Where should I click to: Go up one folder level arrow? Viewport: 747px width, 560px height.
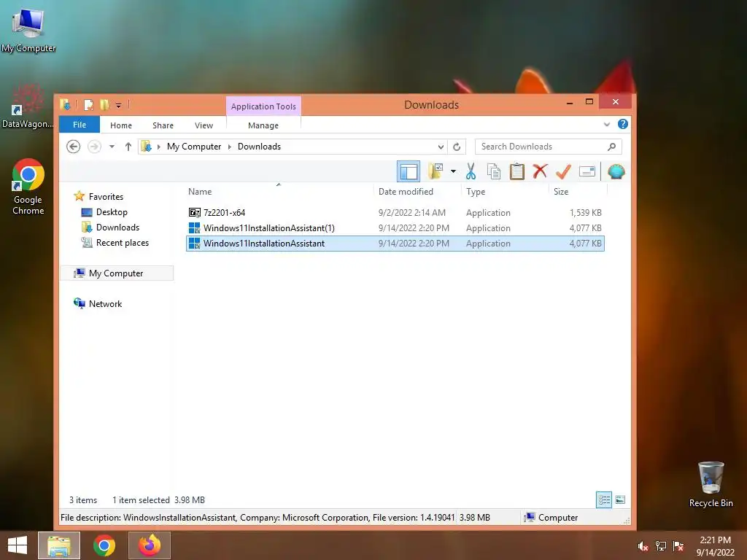[x=128, y=147]
